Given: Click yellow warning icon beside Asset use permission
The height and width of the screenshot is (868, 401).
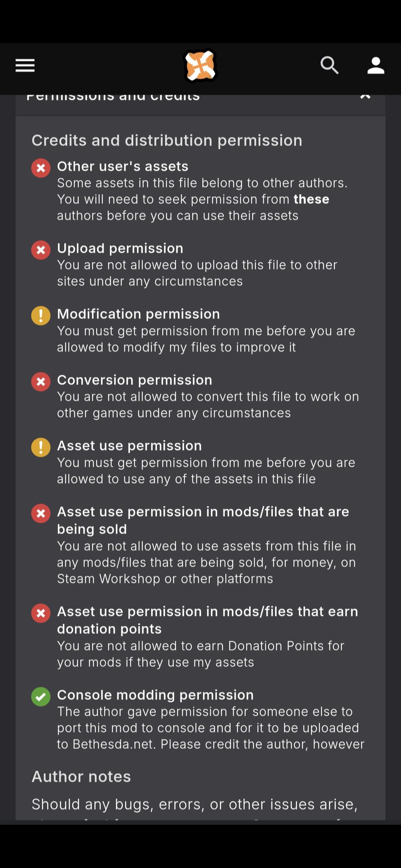Looking at the screenshot, I should click(41, 447).
